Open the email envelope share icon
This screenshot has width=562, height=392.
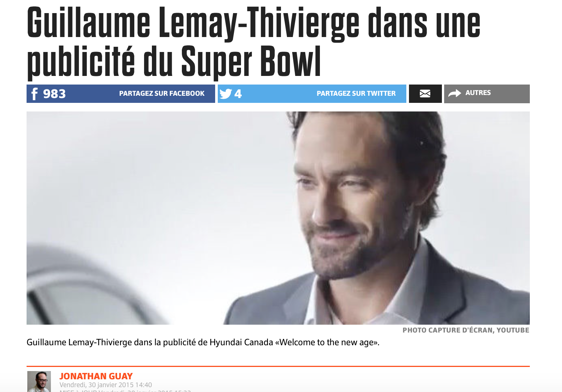(425, 94)
